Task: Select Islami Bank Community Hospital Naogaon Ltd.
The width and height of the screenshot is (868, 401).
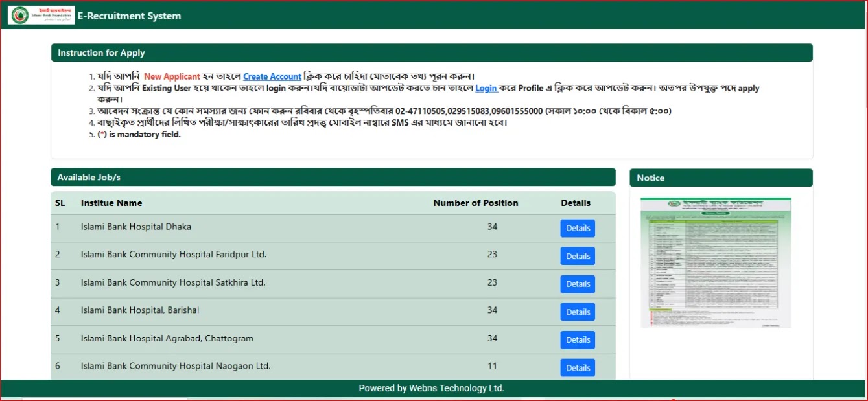Action: [x=176, y=366]
